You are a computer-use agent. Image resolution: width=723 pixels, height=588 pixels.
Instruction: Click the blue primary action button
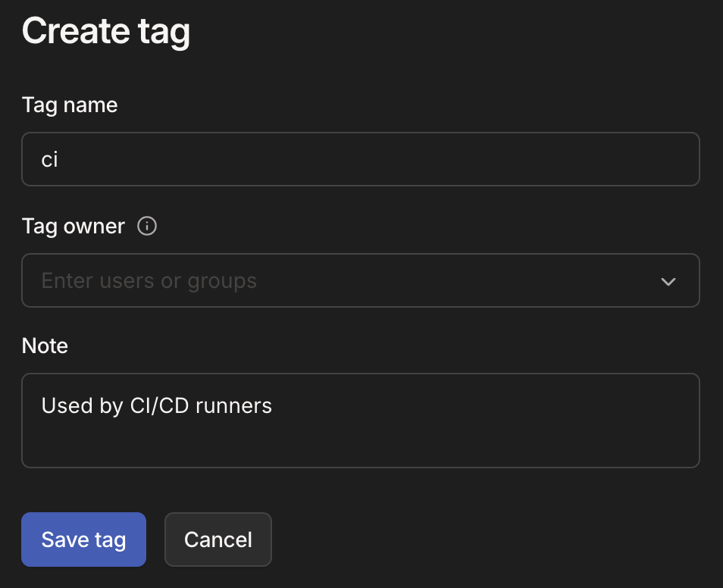(x=83, y=539)
